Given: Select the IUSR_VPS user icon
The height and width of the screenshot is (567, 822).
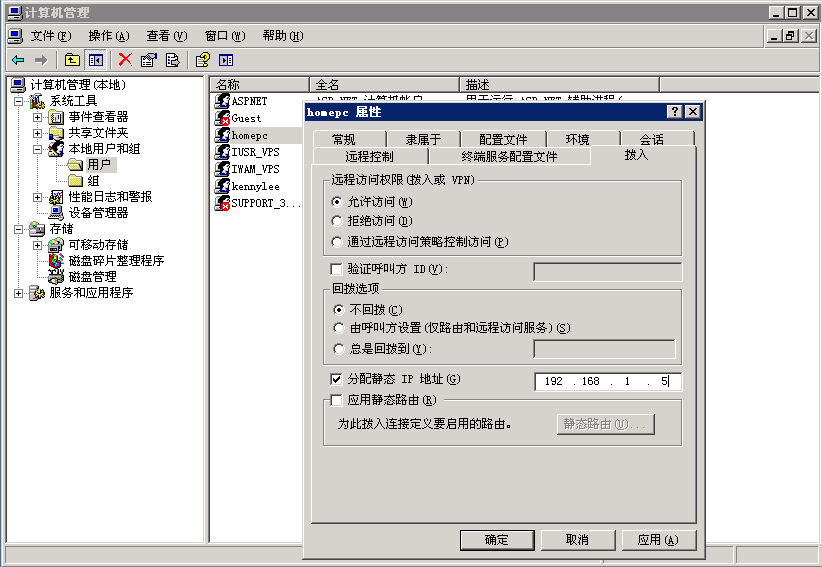Looking at the screenshot, I should coord(222,152).
